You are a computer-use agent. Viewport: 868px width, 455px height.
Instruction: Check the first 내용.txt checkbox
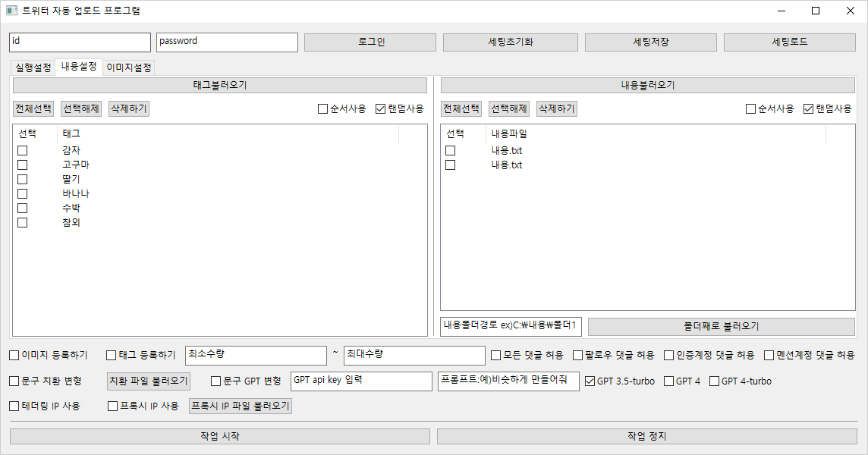tap(451, 151)
